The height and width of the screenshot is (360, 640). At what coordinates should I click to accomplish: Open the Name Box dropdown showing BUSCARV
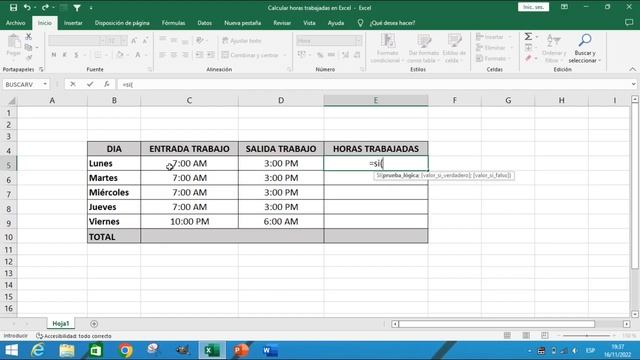(45, 84)
